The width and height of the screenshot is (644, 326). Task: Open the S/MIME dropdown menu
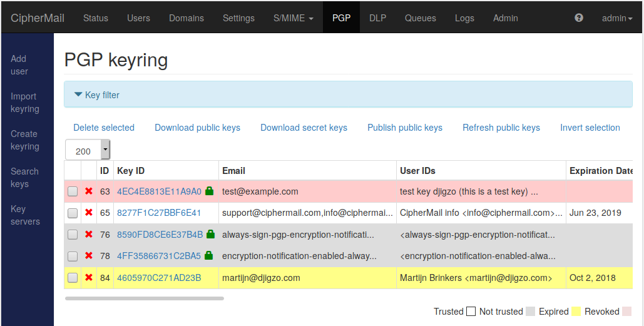tap(294, 18)
